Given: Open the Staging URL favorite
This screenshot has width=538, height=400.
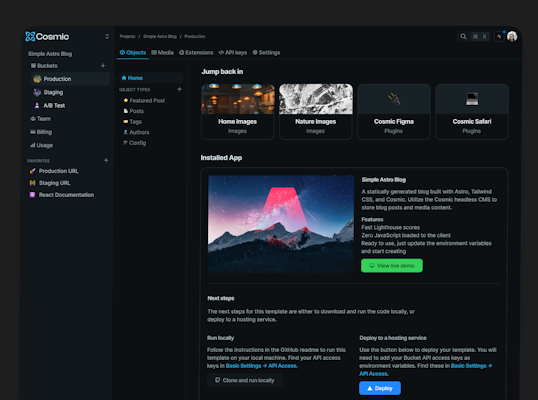Looking at the screenshot, I should click(50, 183).
